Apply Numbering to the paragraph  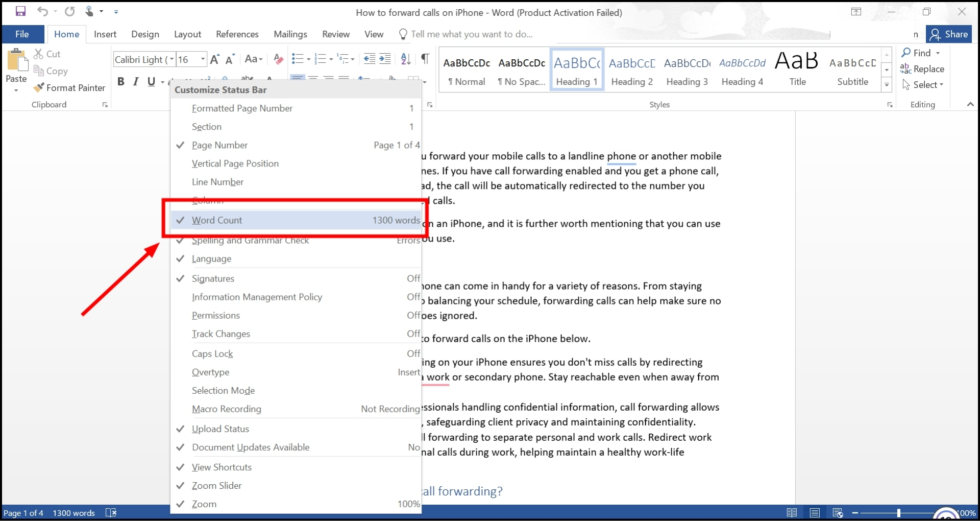click(321, 58)
